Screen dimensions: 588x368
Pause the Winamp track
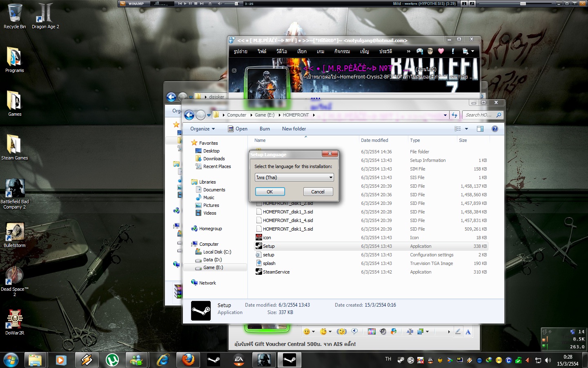tap(190, 3)
